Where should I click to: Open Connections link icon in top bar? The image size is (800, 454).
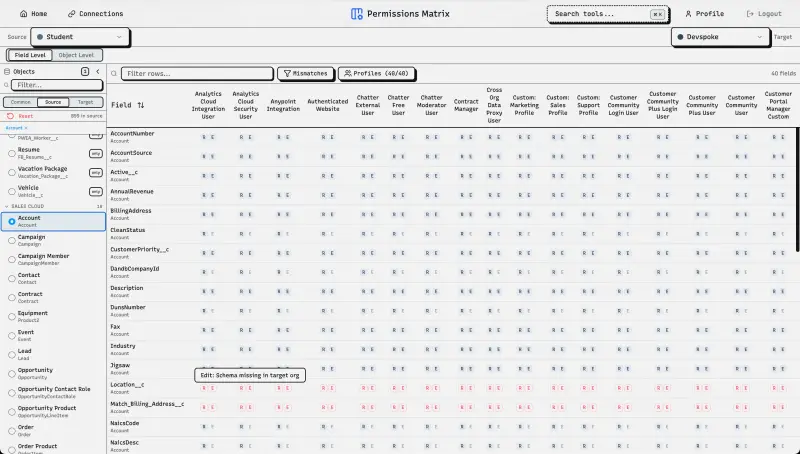(x=72, y=14)
